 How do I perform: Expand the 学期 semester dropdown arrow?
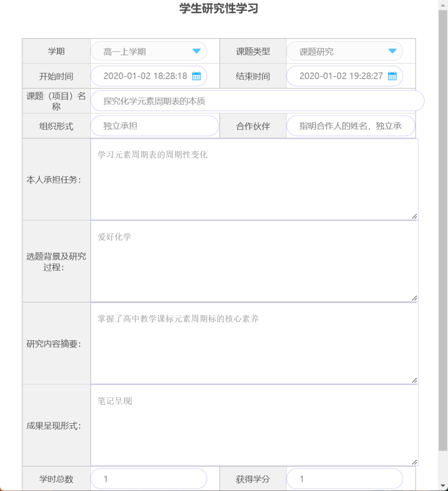tap(196, 51)
